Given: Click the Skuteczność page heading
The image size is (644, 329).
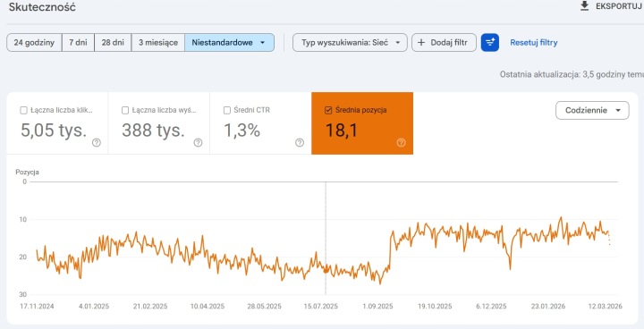Looking at the screenshot, I should pyautogui.click(x=42, y=7).
